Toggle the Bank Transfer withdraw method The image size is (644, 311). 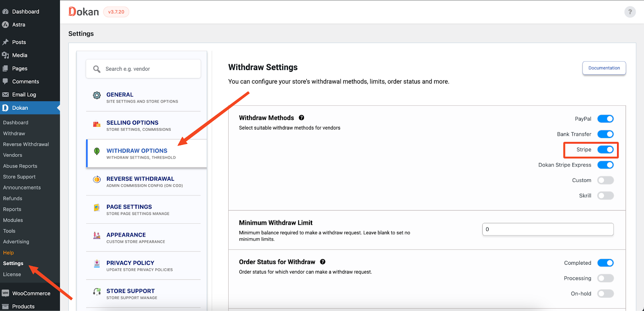(605, 134)
